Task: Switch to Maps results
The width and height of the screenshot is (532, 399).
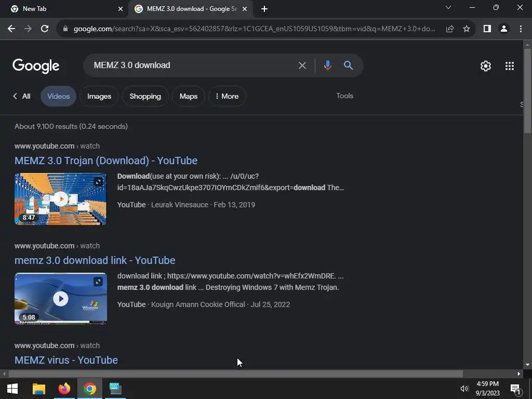Action: (x=188, y=96)
